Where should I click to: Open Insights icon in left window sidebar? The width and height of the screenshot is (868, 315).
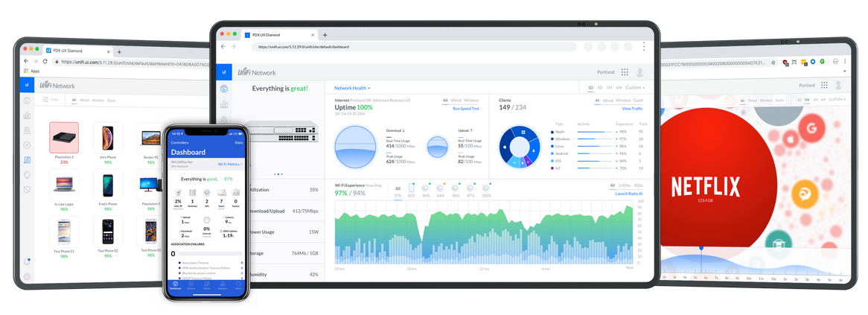click(x=27, y=174)
